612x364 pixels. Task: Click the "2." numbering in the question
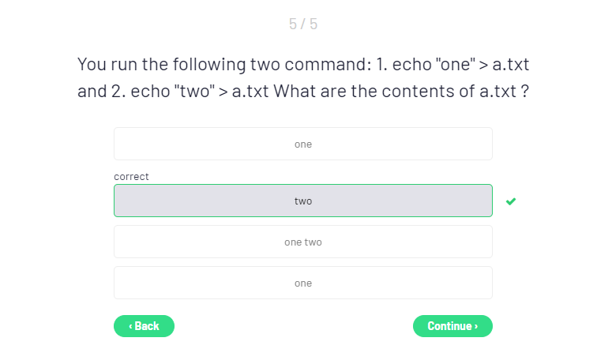(119, 91)
